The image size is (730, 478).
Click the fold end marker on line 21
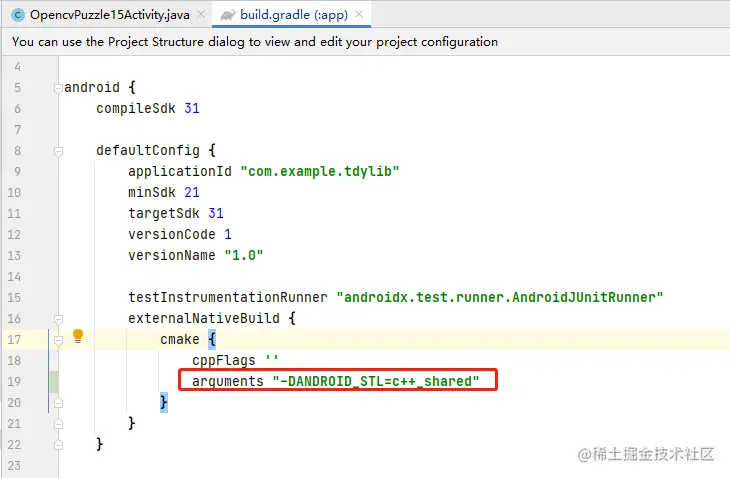tap(58, 424)
